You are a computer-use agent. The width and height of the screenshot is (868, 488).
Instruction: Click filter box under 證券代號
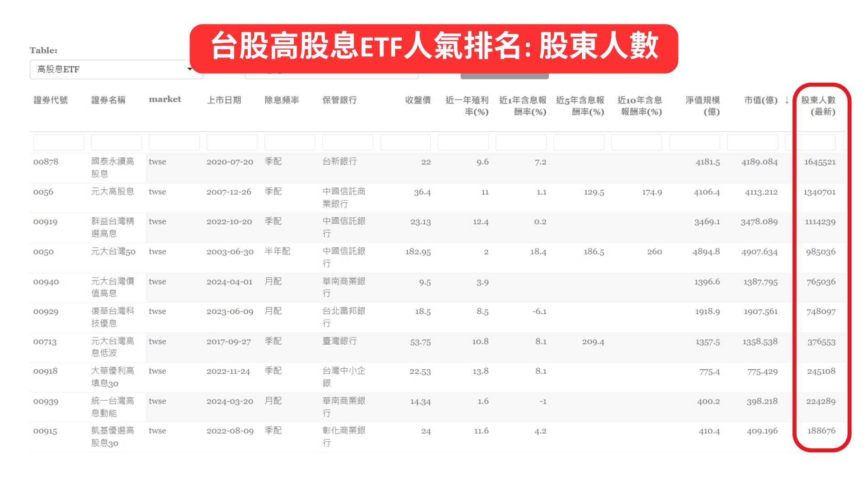pos(58,143)
